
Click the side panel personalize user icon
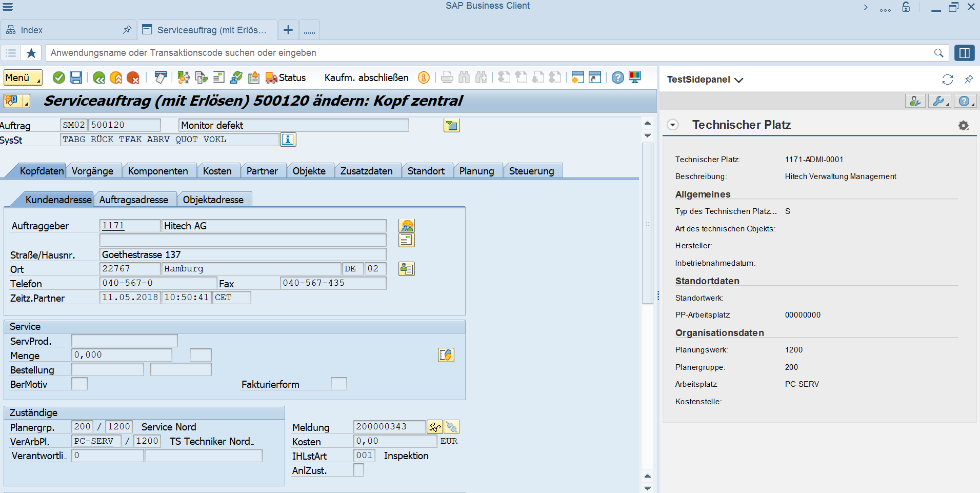(915, 101)
